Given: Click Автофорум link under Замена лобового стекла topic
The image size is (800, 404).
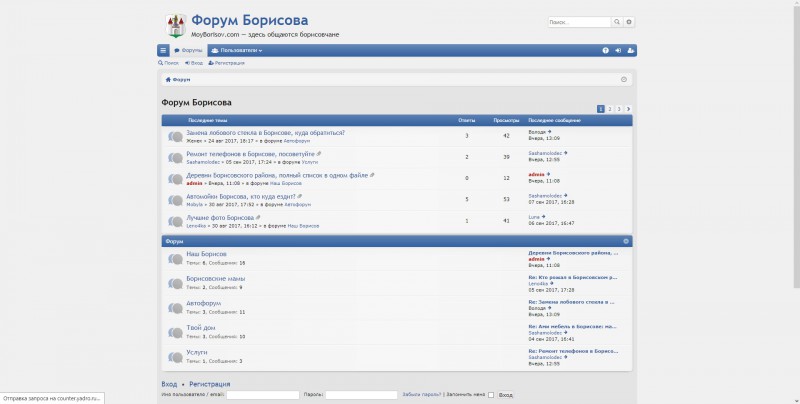Looking at the screenshot, I should 296,141.
